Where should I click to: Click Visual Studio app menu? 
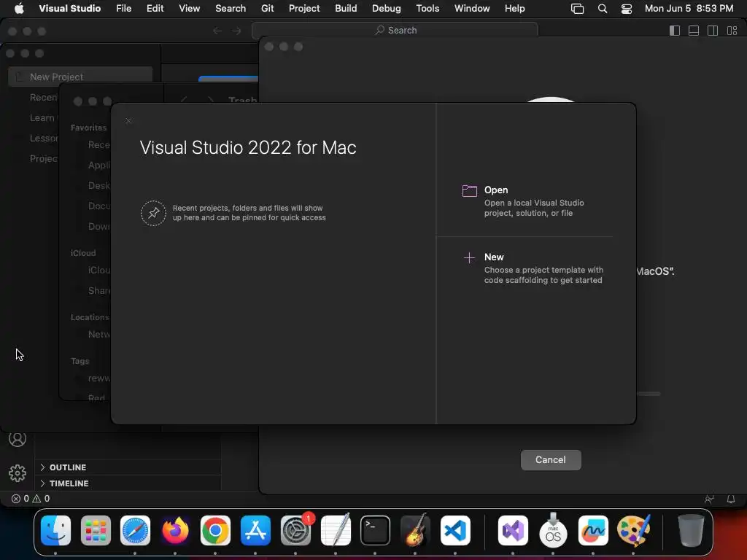pyautogui.click(x=69, y=8)
